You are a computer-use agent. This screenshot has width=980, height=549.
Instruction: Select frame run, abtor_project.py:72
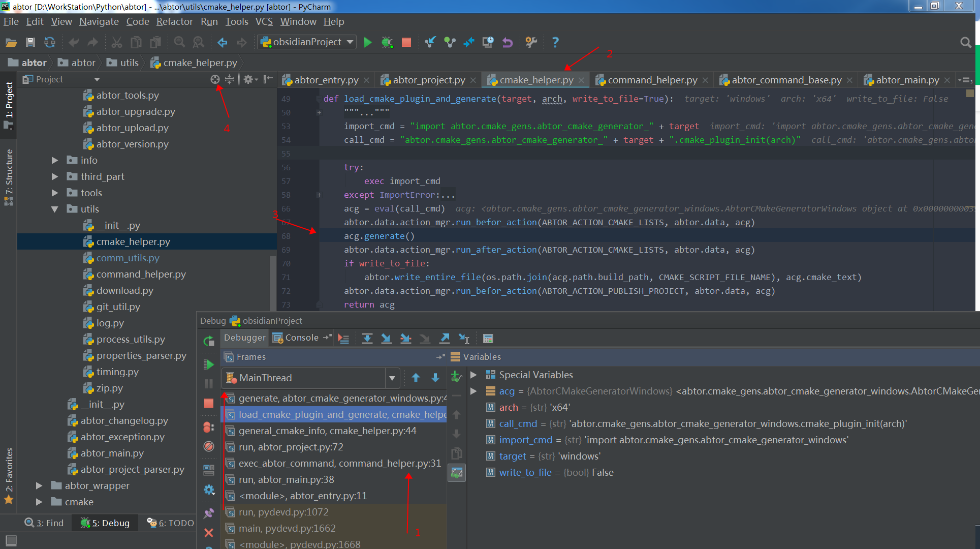point(334,447)
